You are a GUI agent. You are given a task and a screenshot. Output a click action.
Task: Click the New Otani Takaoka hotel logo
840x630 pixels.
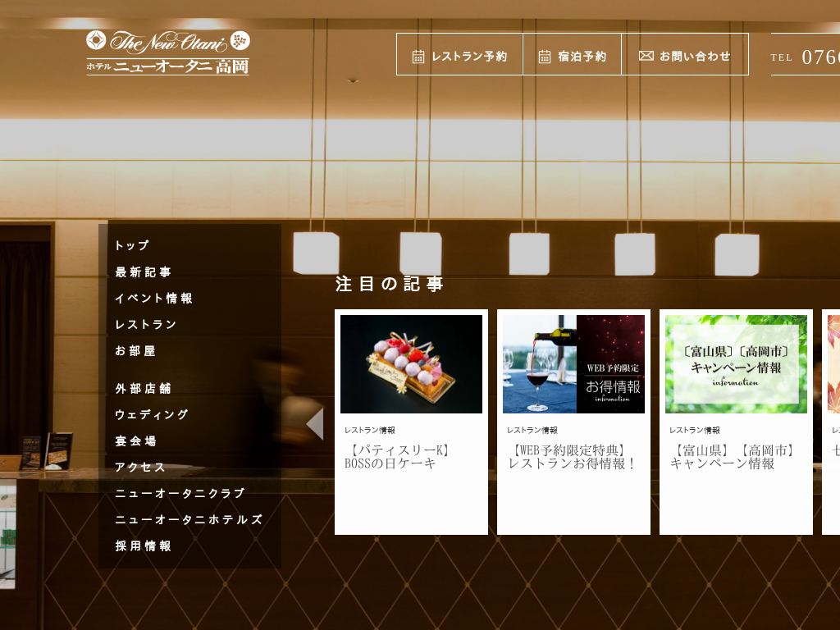coord(168,52)
